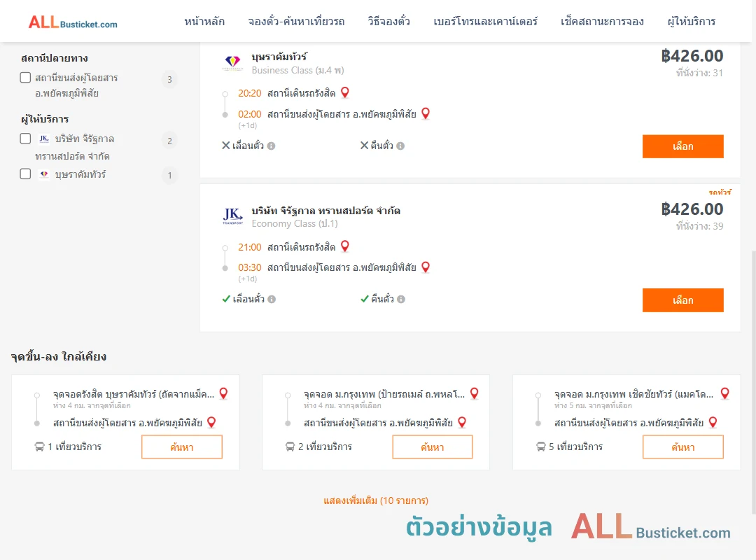Click บุษราคัมทัวร์ diamond logo in filter list
The image size is (756, 560).
44,174
